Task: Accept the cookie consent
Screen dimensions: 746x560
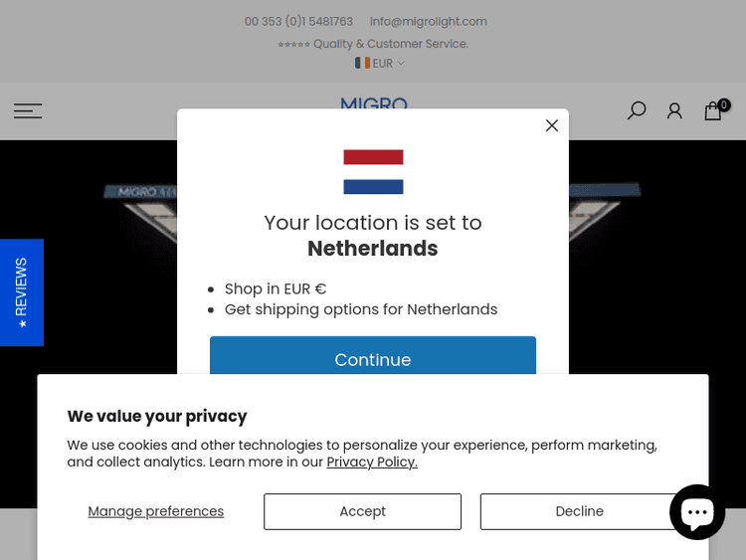Action: [362, 511]
